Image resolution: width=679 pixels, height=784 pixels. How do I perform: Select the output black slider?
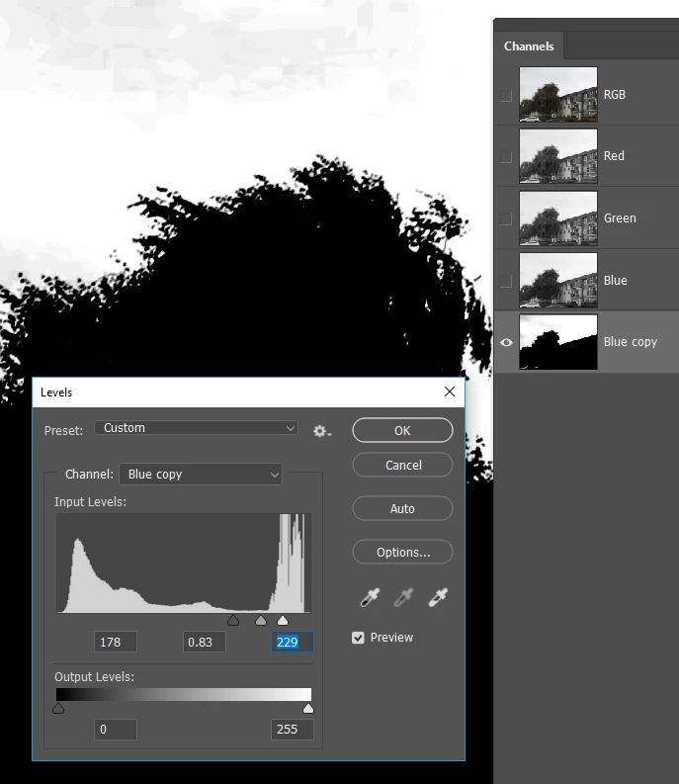point(58,708)
